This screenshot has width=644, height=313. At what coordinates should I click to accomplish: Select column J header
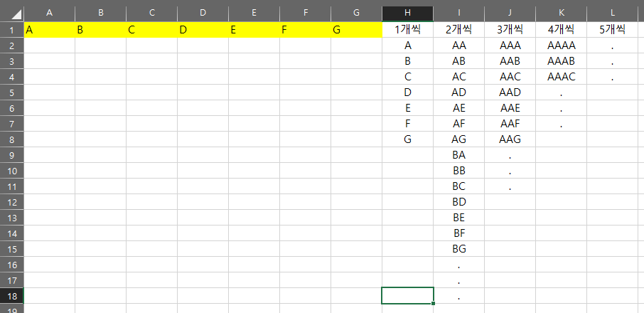[x=510, y=14]
